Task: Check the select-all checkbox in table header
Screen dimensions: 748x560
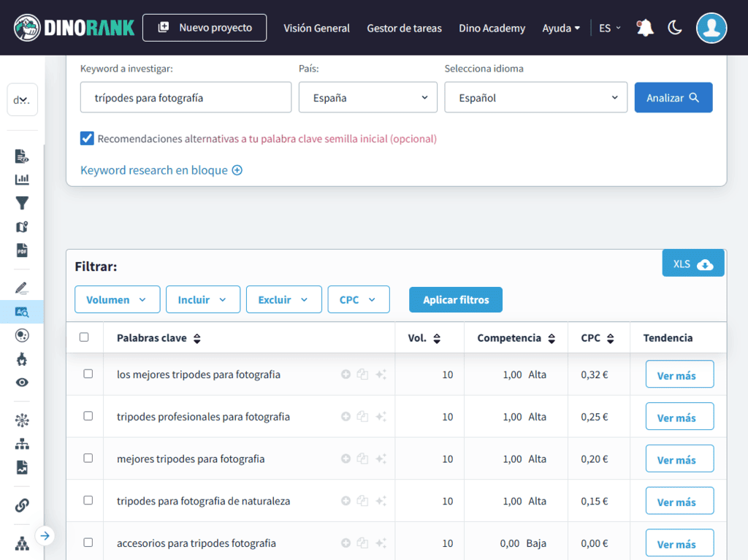Action: tap(85, 337)
